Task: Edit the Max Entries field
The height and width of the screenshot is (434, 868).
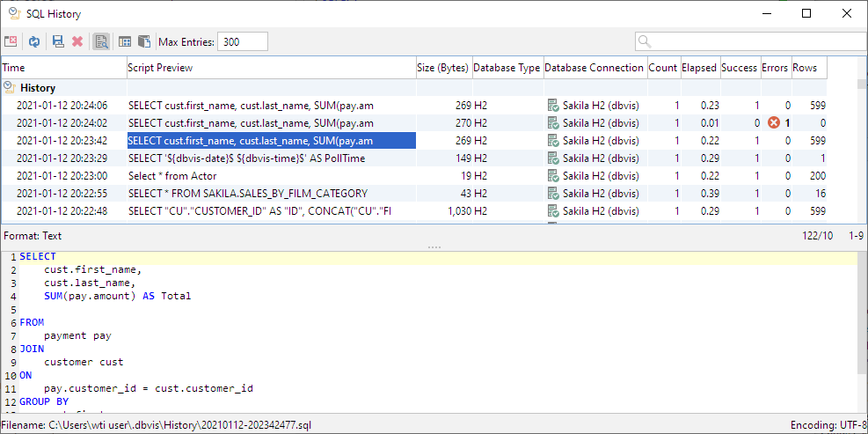Action: pyautogui.click(x=242, y=41)
